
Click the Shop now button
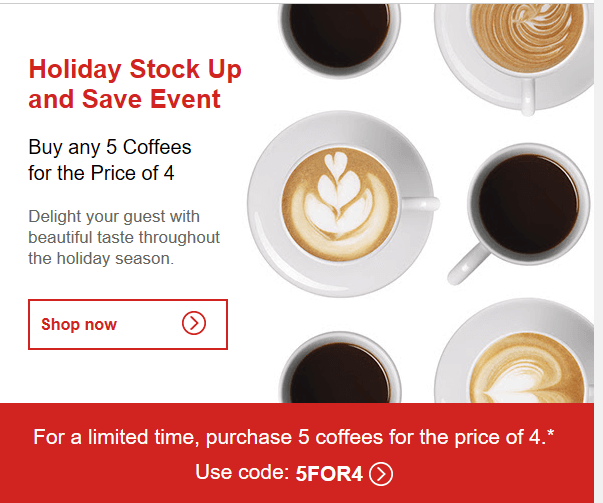[x=128, y=324]
